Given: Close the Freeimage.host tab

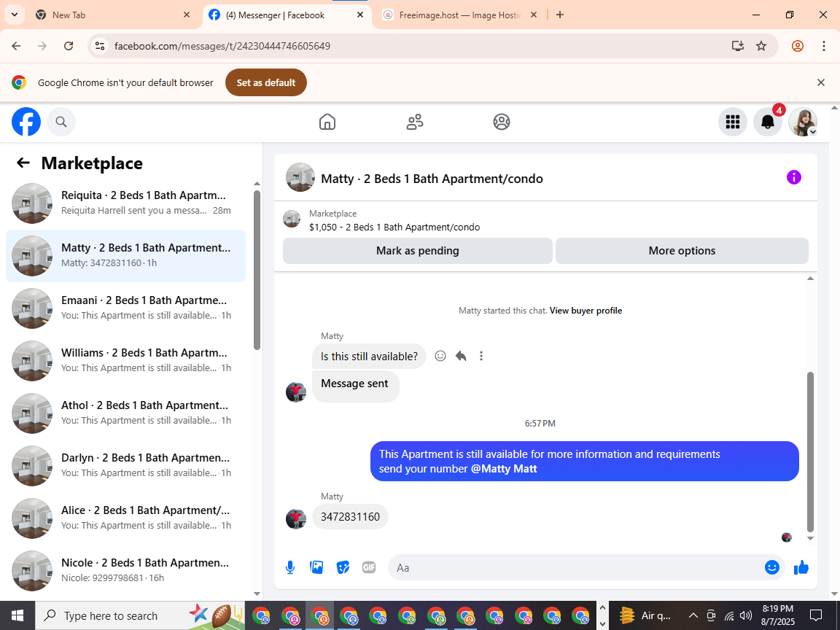Looking at the screenshot, I should pyautogui.click(x=534, y=15).
